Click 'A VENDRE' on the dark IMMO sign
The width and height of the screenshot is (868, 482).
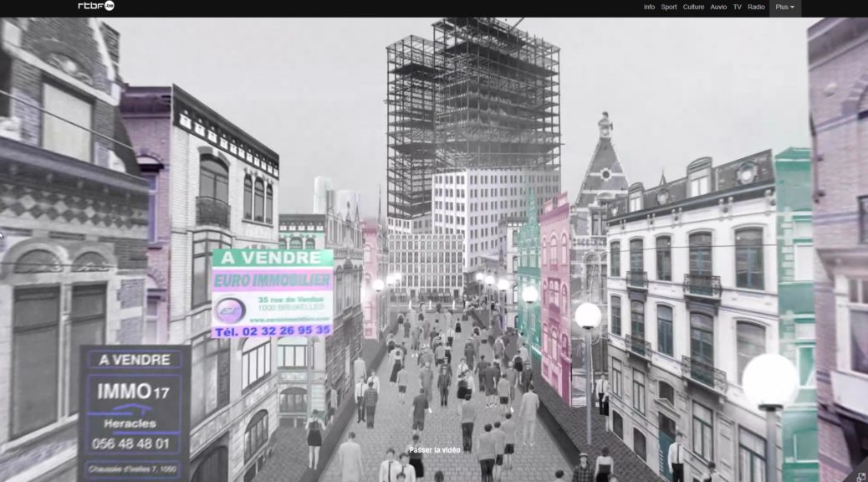click(x=135, y=360)
